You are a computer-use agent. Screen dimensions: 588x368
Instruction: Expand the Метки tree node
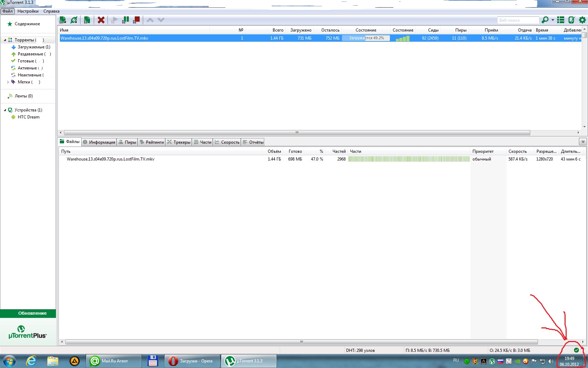click(8, 82)
